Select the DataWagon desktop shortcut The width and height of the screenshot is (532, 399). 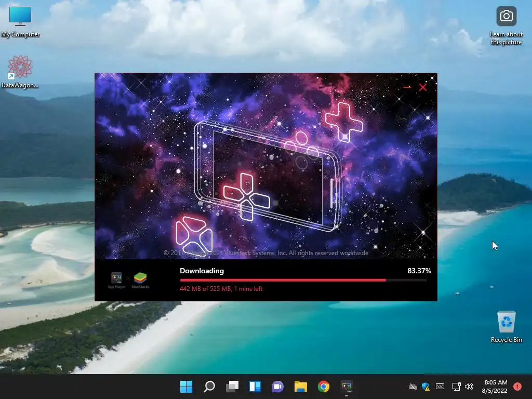20,72
